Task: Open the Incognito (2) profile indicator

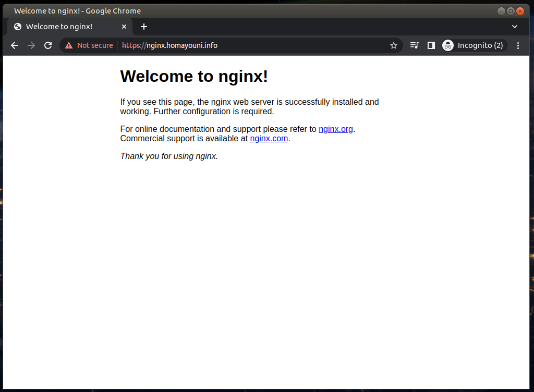Action: click(x=475, y=45)
